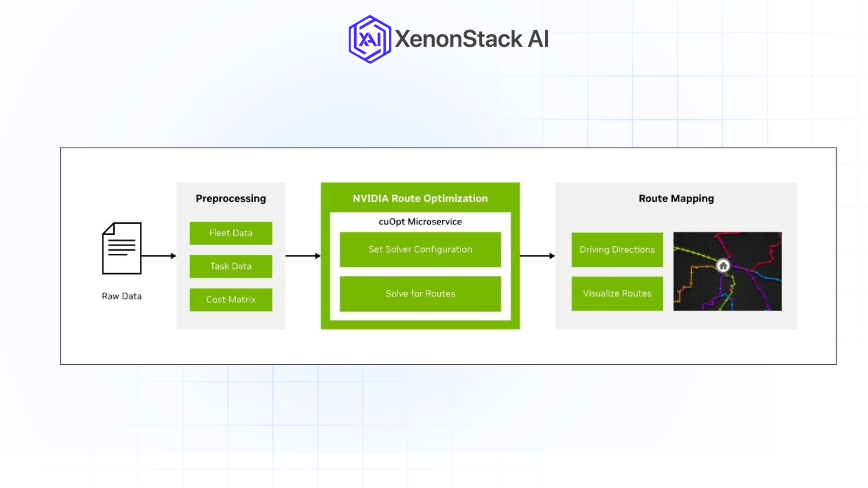The height and width of the screenshot is (488, 868).
Task: Click the XenonStack AI hexagon logo
Action: tap(370, 39)
